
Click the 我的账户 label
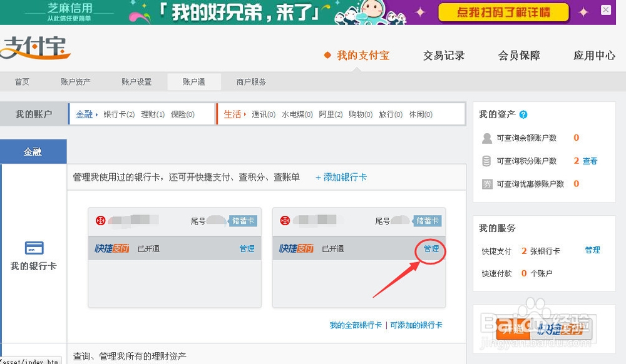[x=34, y=114]
